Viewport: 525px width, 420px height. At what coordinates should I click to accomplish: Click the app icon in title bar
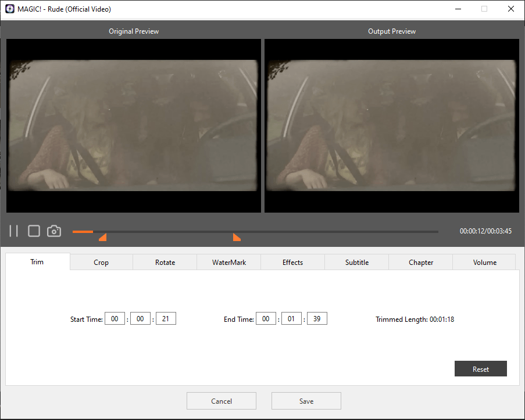click(9, 9)
